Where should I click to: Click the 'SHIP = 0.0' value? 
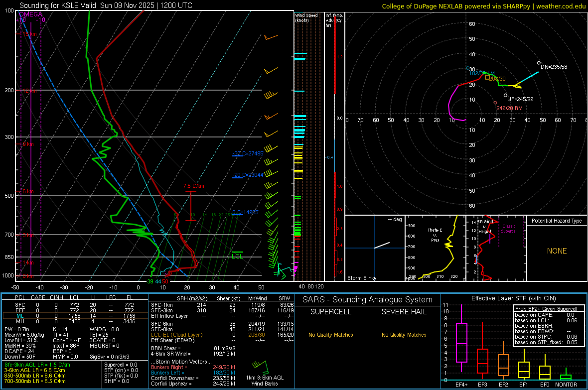[x=117, y=381]
